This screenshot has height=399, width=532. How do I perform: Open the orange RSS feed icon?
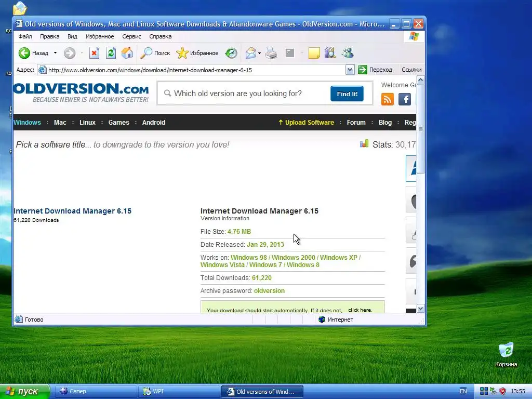pos(388,99)
